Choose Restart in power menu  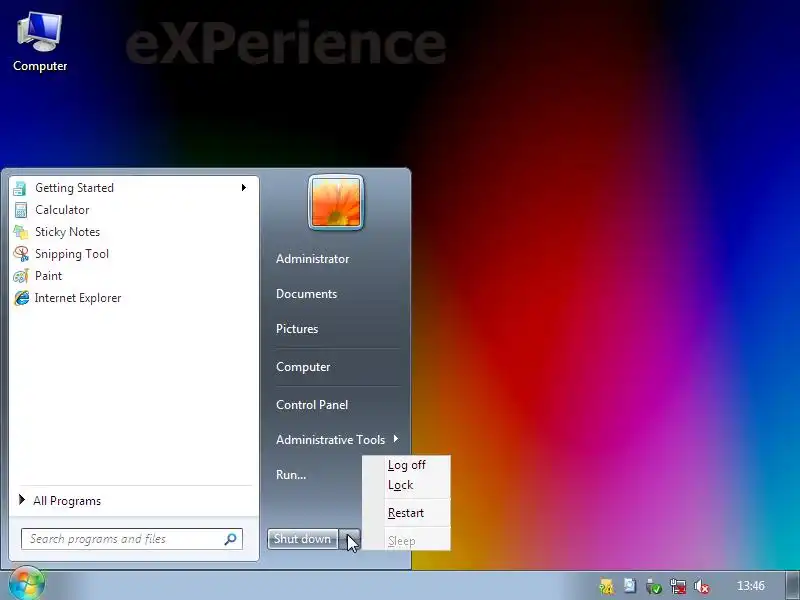[x=406, y=513]
